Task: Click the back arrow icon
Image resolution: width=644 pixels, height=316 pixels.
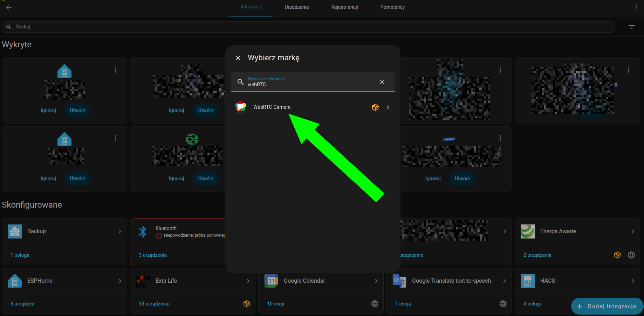Action: point(9,7)
